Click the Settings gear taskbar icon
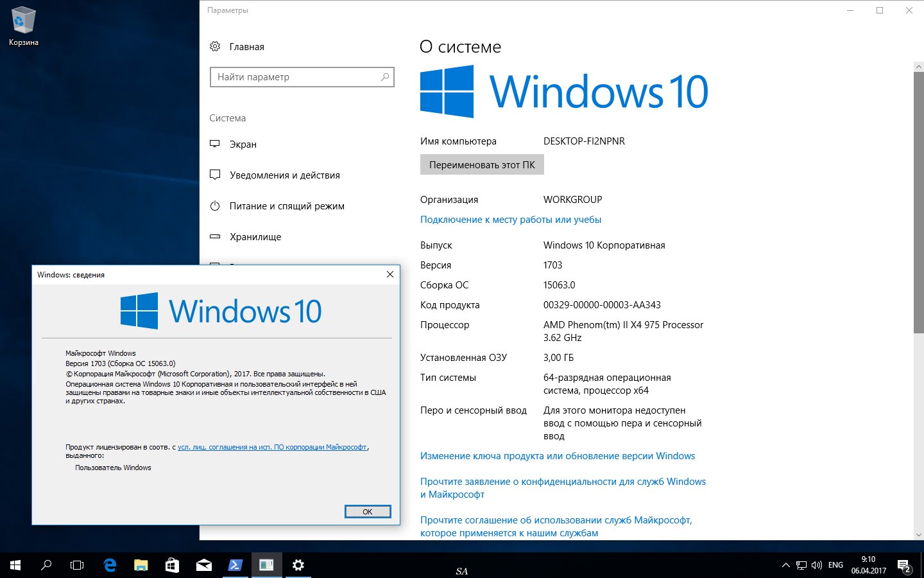 click(298, 565)
